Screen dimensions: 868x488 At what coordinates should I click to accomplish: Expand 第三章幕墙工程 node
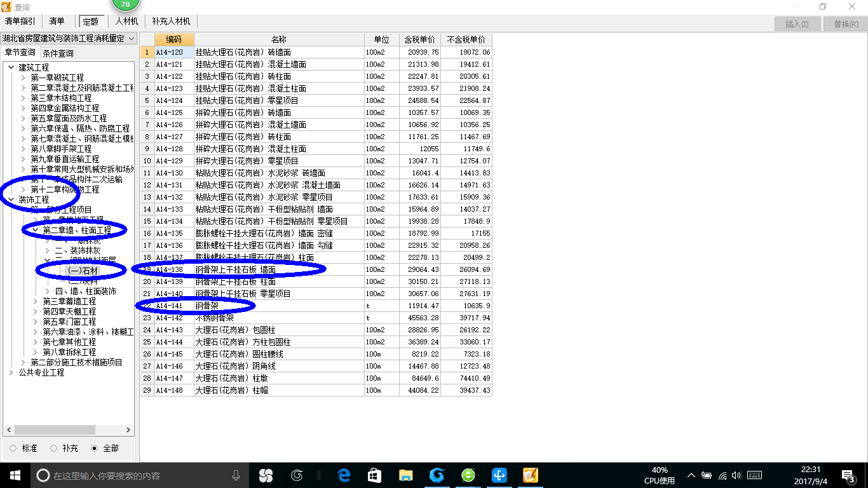[x=36, y=301]
